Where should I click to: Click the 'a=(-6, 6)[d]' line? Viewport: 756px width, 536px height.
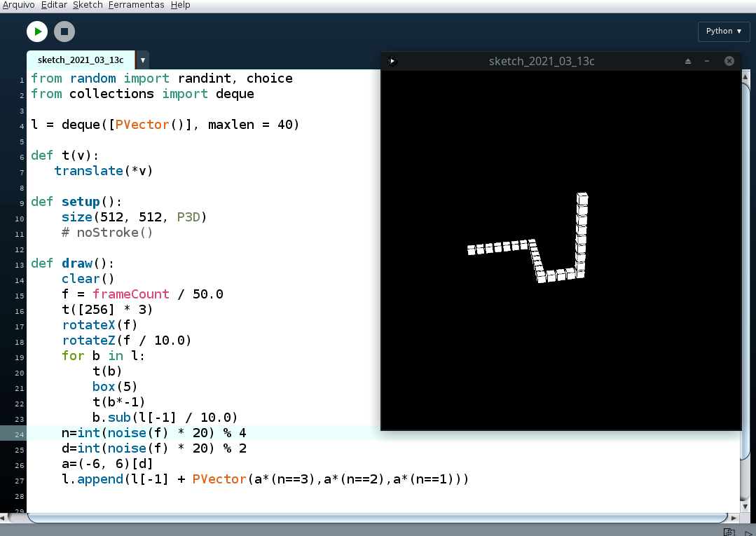point(107,464)
